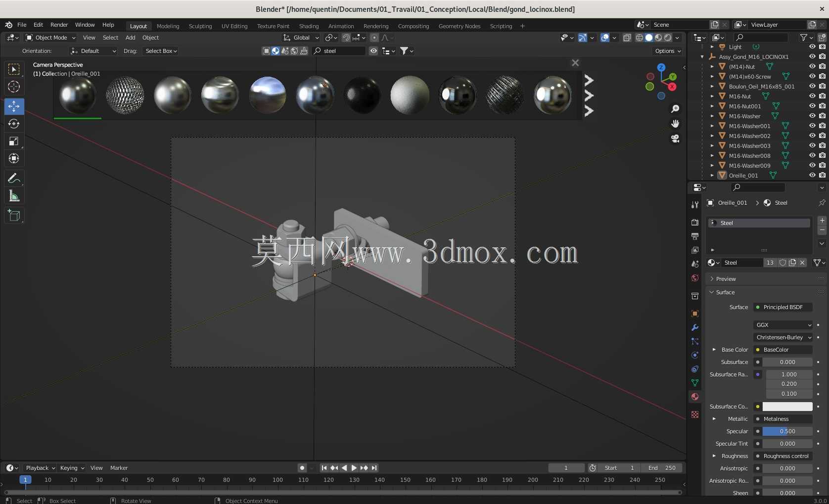Open Christensen-Burley subsurface method dropdown
The image size is (829, 504).
coord(783,337)
